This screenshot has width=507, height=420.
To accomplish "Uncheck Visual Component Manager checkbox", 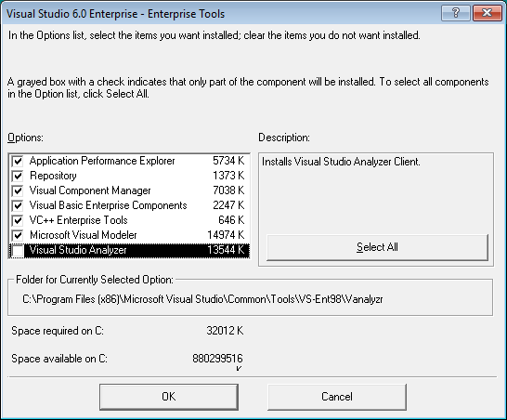I will pos(18,190).
